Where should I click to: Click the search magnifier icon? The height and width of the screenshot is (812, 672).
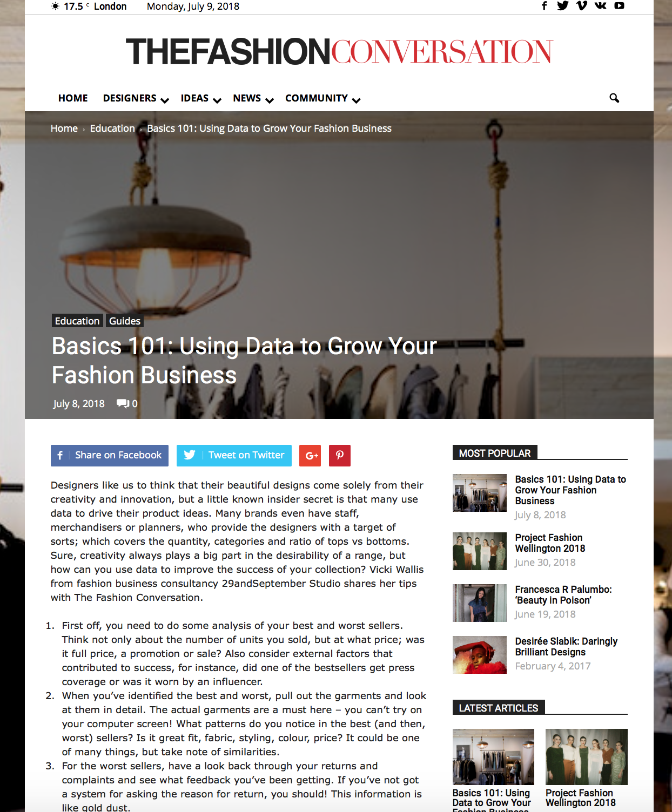coord(614,98)
